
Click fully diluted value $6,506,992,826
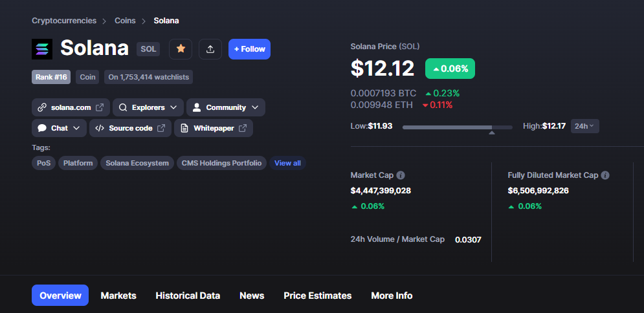click(x=538, y=191)
